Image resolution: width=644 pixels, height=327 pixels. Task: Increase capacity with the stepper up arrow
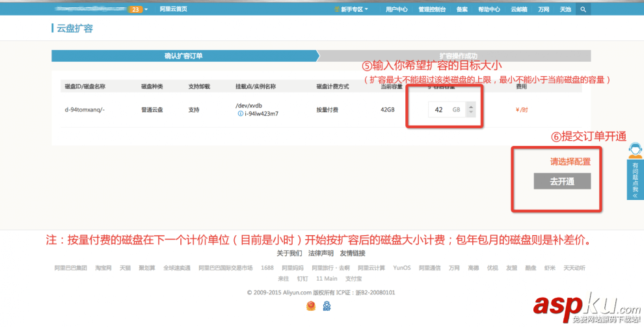coord(471,107)
